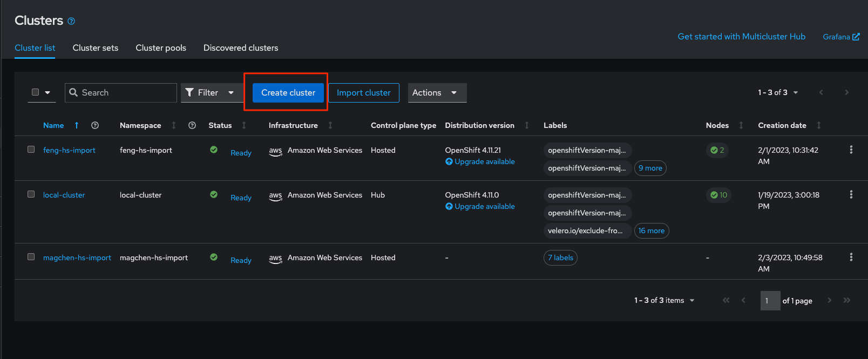
Task: Click the Name column help icon
Action: (x=95, y=125)
